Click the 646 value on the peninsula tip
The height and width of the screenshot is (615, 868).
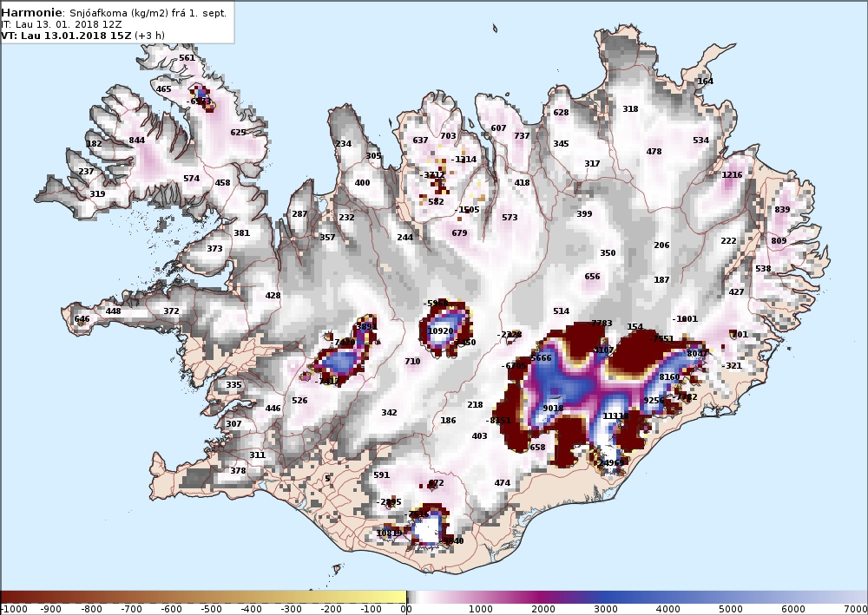[x=82, y=319]
